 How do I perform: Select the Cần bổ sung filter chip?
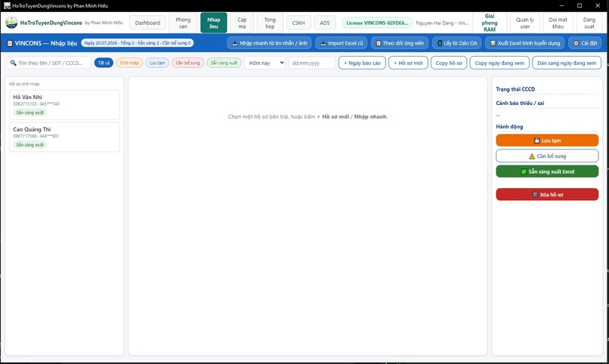pyautogui.click(x=187, y=63)
